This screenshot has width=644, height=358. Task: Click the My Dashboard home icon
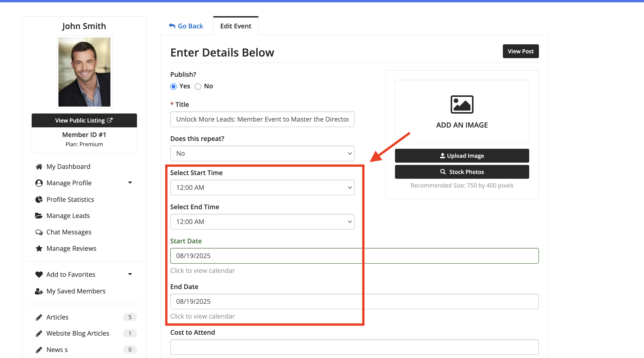coord(39,167)
